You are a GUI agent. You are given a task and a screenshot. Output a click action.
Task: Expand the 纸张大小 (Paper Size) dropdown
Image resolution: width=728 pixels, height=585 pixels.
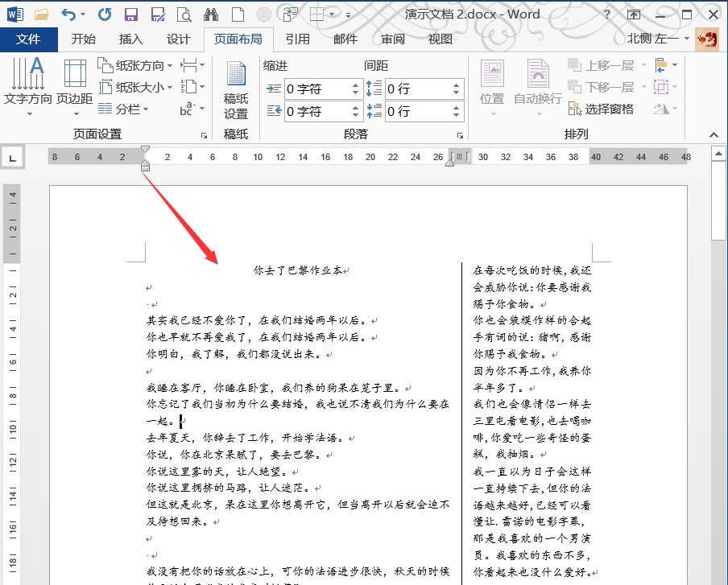139,88
